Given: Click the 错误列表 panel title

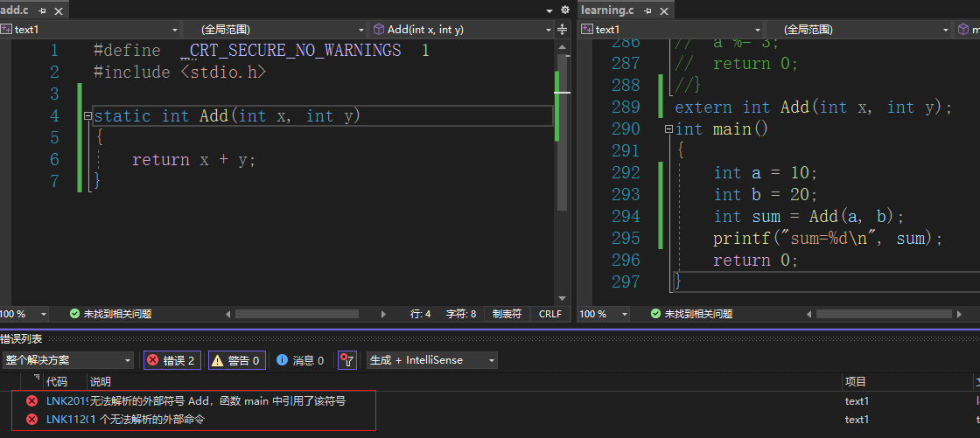Looking at the screenshot, I should (x=21, y=338).
